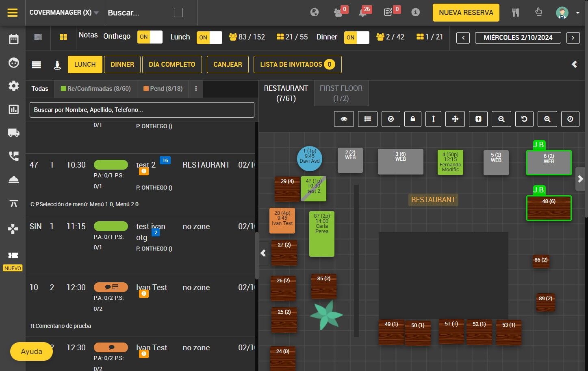Click the reset rotation arrow icon
This screenshot has height=371, width=588.
pos(524,119)
